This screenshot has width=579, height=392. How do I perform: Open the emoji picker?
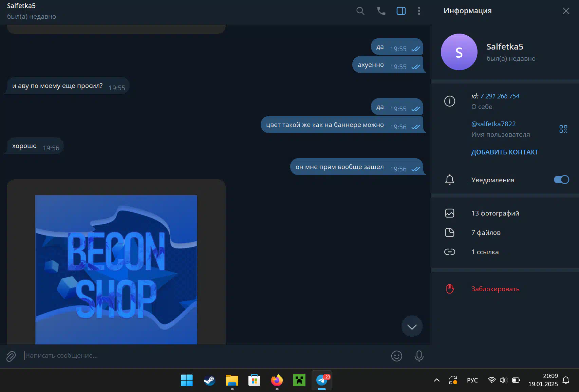click(397, 356)
